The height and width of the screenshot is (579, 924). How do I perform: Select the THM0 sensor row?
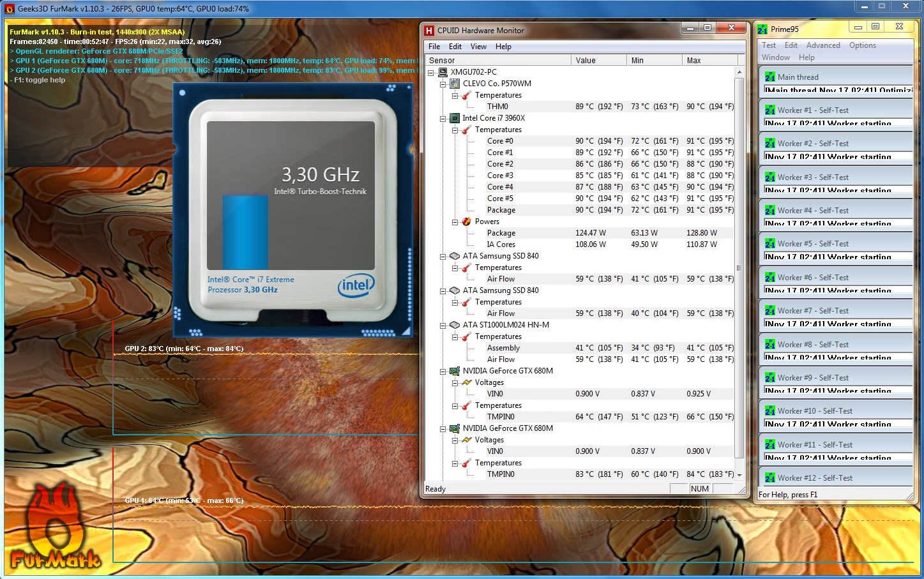(x=610, y=107)
